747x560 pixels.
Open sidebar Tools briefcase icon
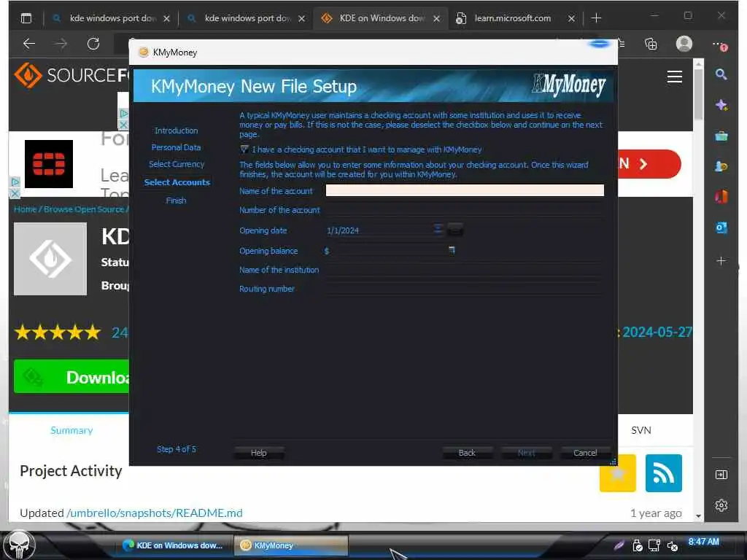coord(721,136)
